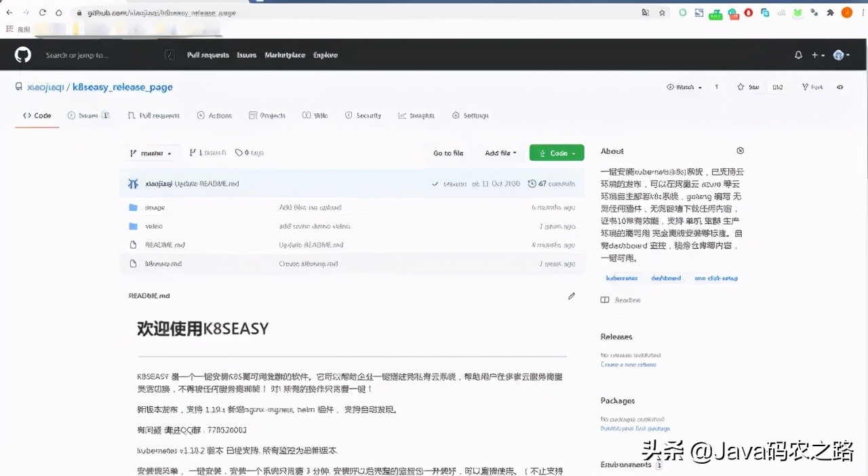Open the Security tab
The image size is (868, 476).
pyautogui.click(x=363, y=115)
